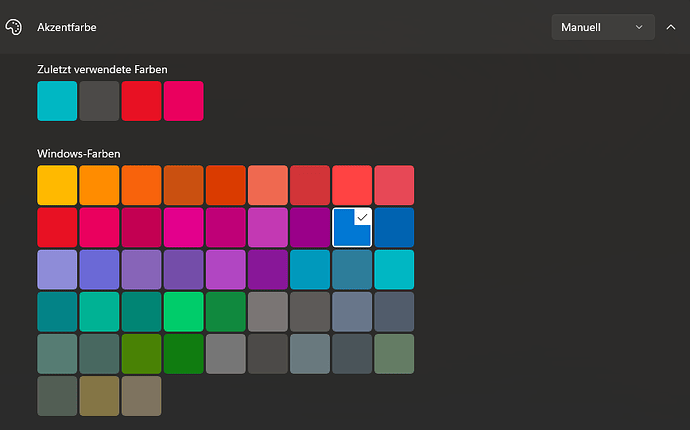Choose the dark slate swatch ending fourth row

click(x=394, y=312)
